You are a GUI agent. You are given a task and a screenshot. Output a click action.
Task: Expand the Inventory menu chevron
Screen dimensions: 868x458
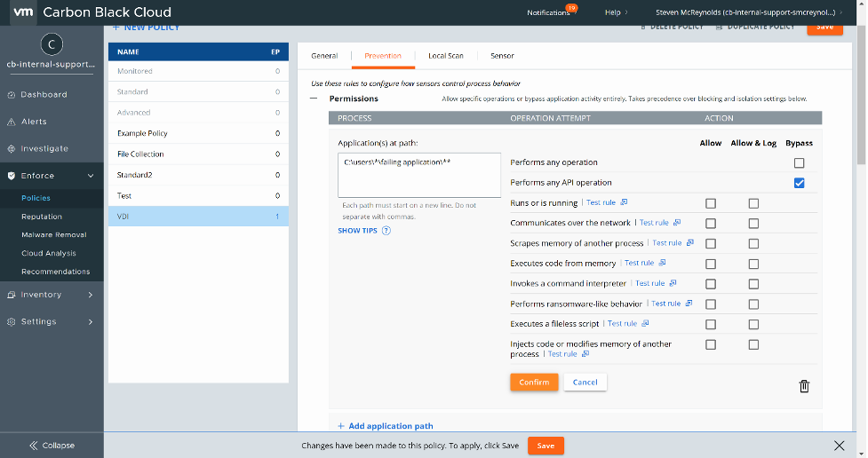[x=91, y=295]
